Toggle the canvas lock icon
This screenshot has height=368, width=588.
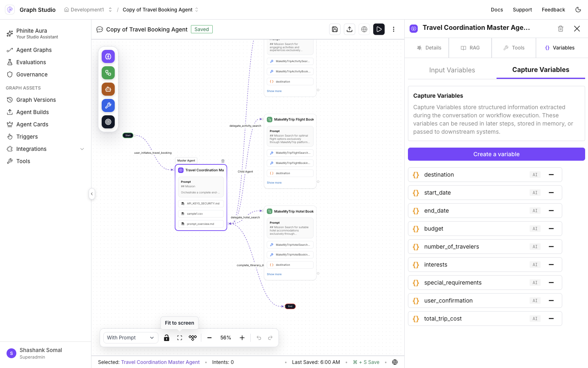click(x=167, y=338)
